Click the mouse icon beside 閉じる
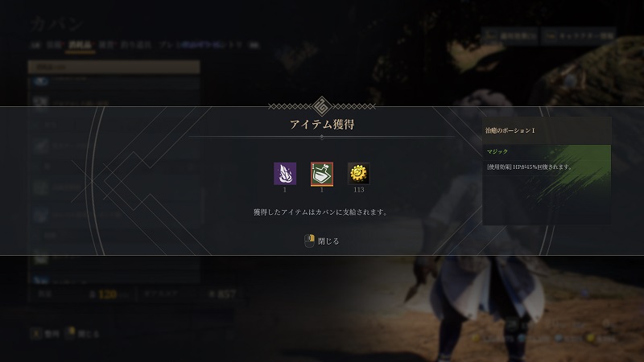 click(x=309, y=241)
